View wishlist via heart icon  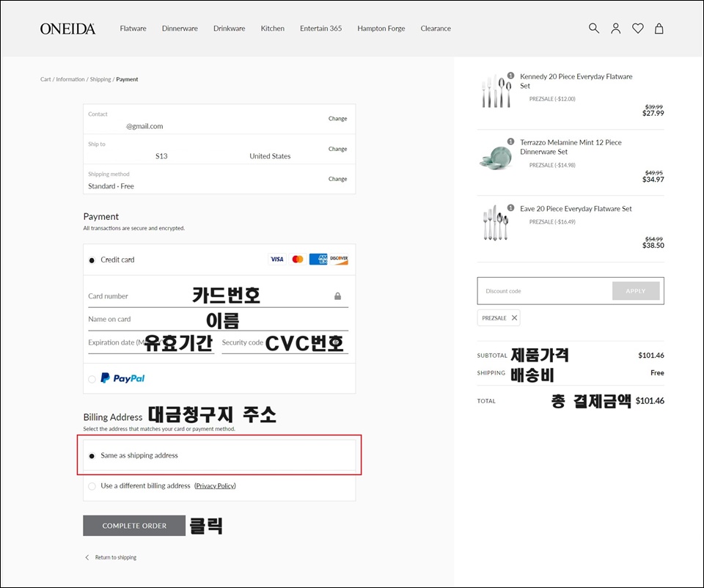[637, 29]
